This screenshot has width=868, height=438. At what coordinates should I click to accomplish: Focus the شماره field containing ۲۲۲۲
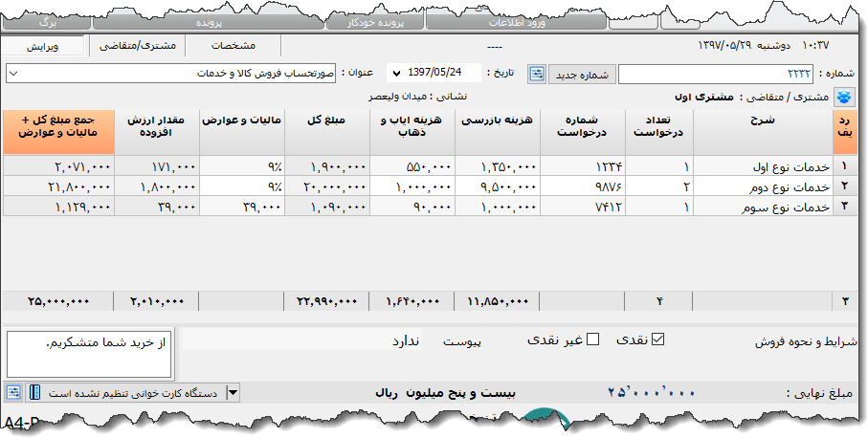pyautogui.click(x=715, y=74)
